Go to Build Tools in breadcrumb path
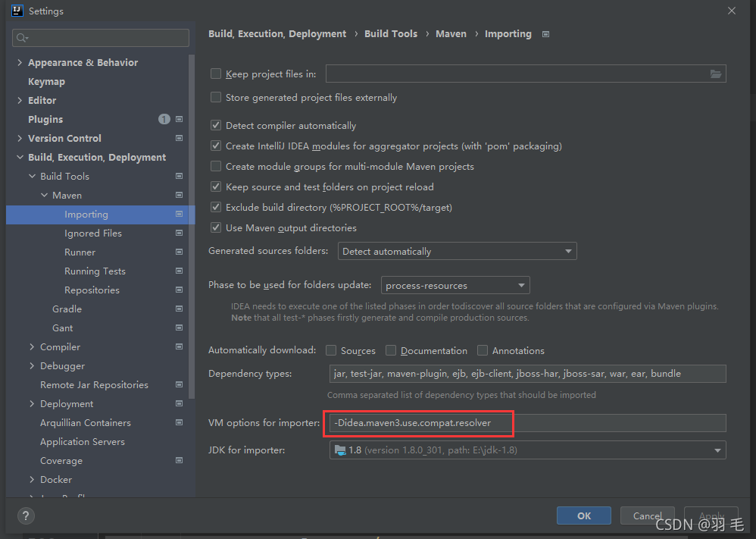The image size is (756, 539). coord(391,34)
